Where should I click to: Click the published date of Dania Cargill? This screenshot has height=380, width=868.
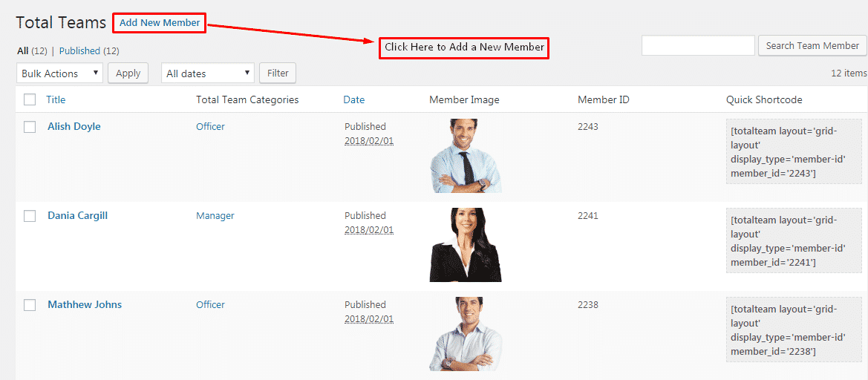coord(369,229)
